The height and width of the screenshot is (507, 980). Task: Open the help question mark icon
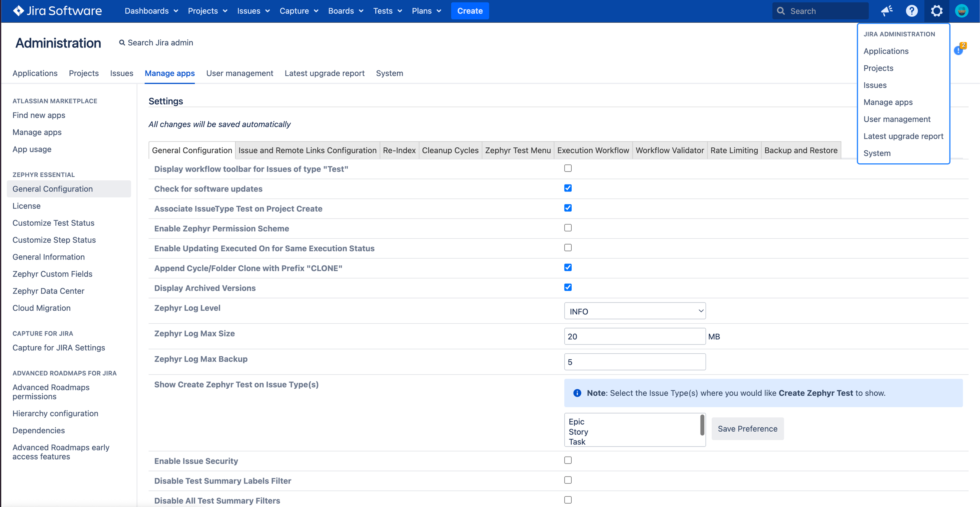912,11
